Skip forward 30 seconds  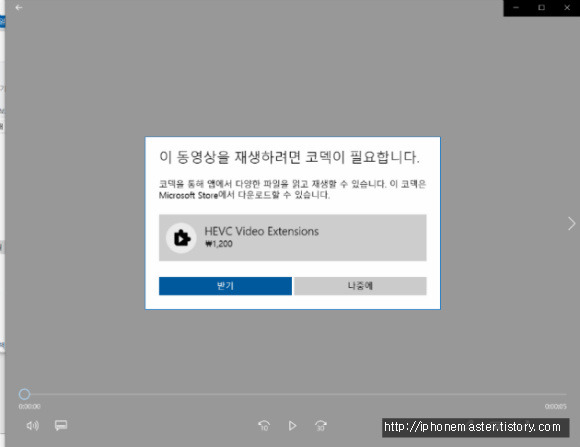pos(321,426)
